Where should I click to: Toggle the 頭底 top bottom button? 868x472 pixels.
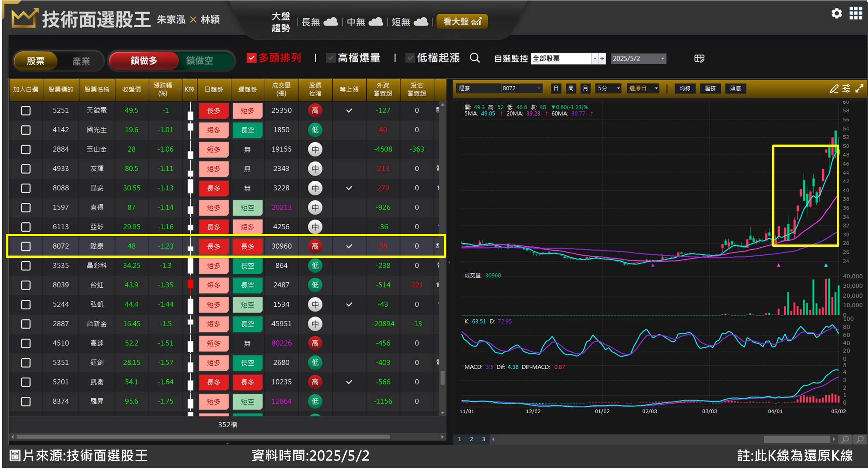click(x=736, y=88)
